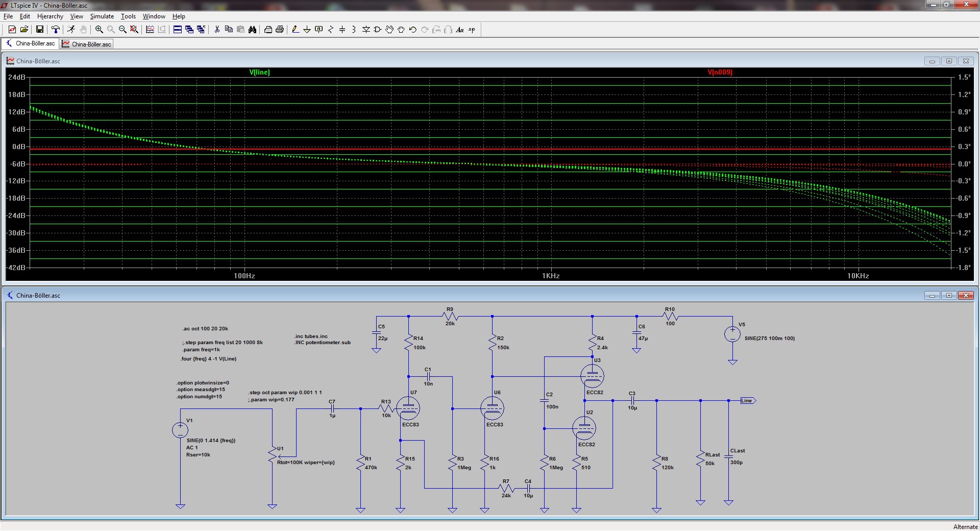The image size is (980, 531).
Task: Click the .four {freq} 4 -1 V(Line) directive
Action: (x=208, y=359)
